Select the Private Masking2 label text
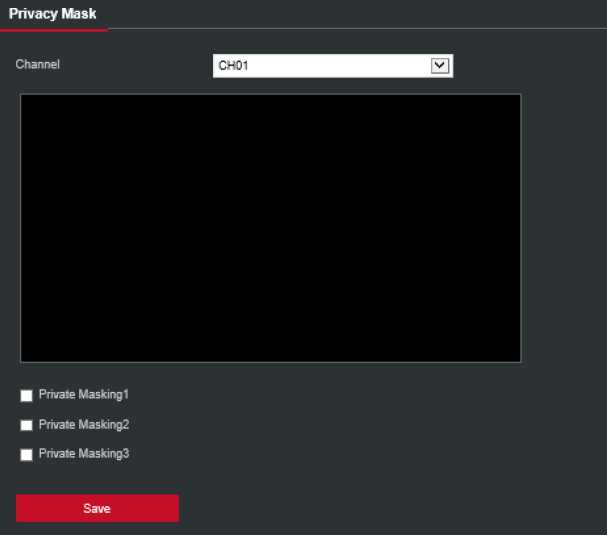607x535 pixels. point(84,425)
